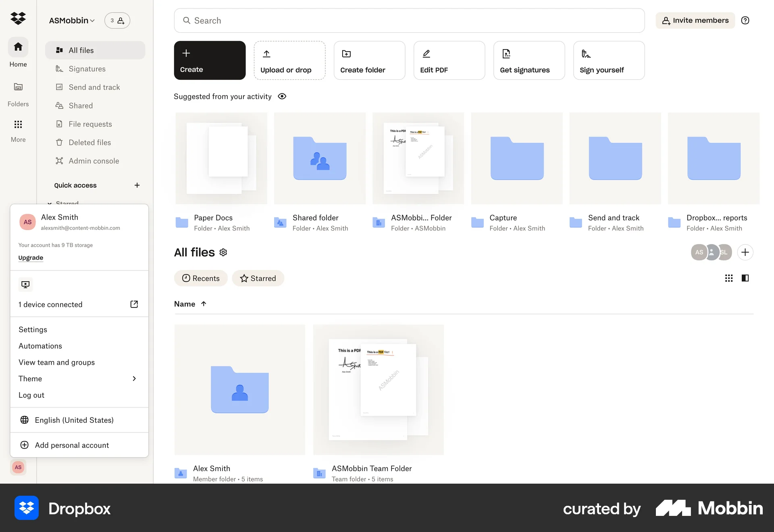Click the Upgrade storage link
The width and height of the screenshot is (774, 532).
[x=31, y=258]
